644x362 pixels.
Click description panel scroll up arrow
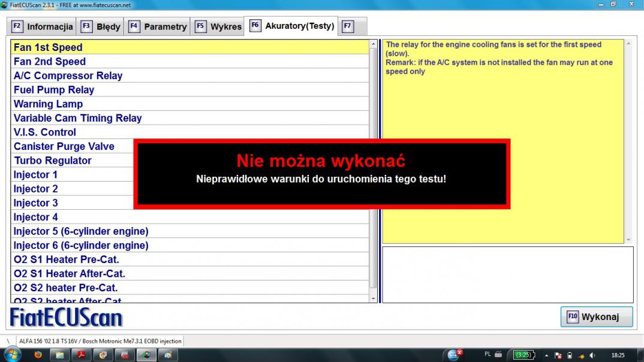pyautogui.click(x=628, y=44)
